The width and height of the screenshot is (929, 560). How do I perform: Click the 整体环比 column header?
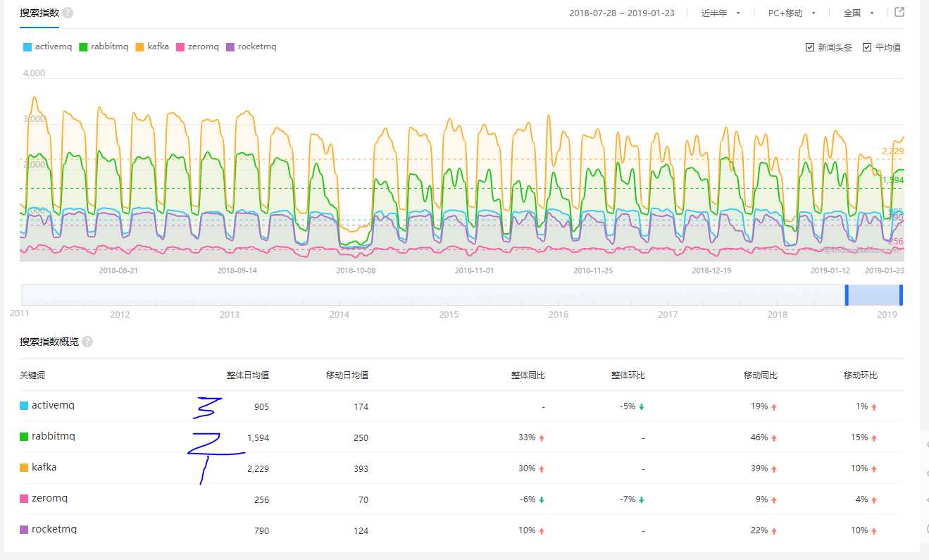point(628,375)
